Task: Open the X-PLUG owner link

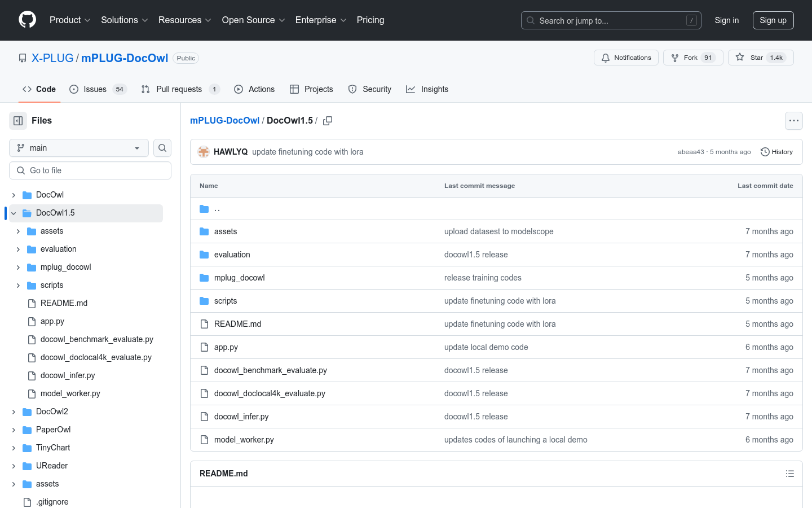Action: [x=52, y=58]
